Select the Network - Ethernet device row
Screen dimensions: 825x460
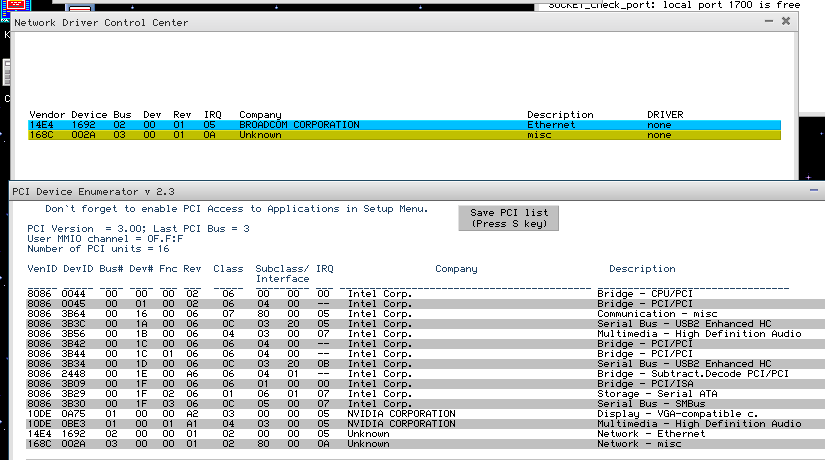pyautogui.click(x=400, y=433)
